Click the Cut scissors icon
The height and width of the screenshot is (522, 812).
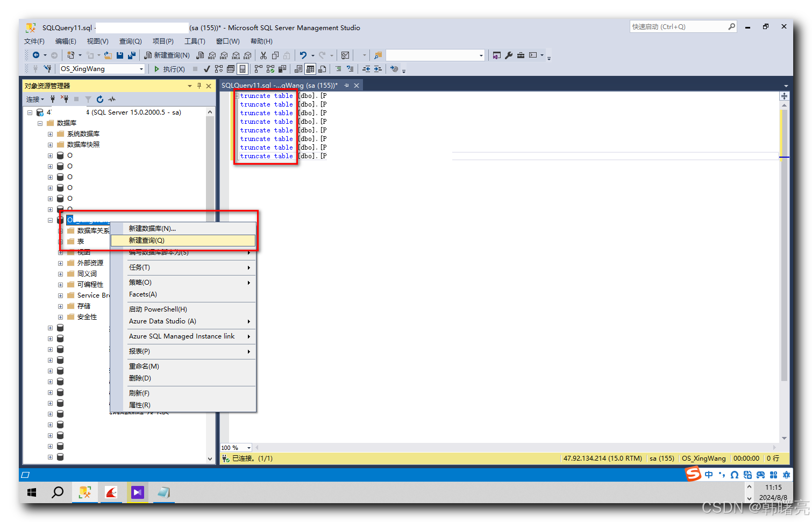tap(263, 55)
